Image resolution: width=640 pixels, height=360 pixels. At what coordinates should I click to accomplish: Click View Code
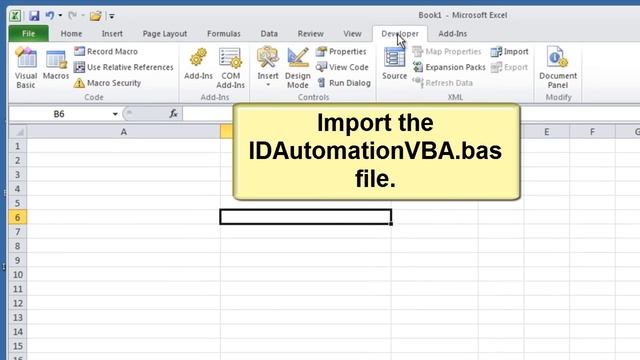[342, 67]
